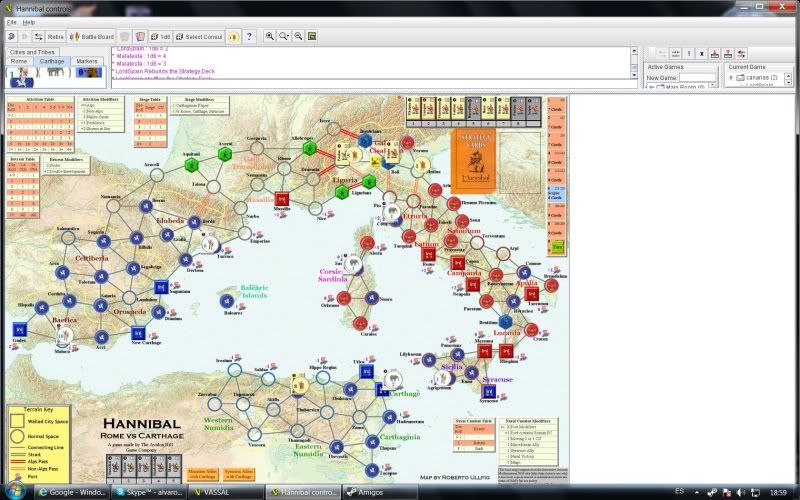The height and width of the screenshot is (500, 800).
Task: Zoom in on the map
Action: pos(269,36)
